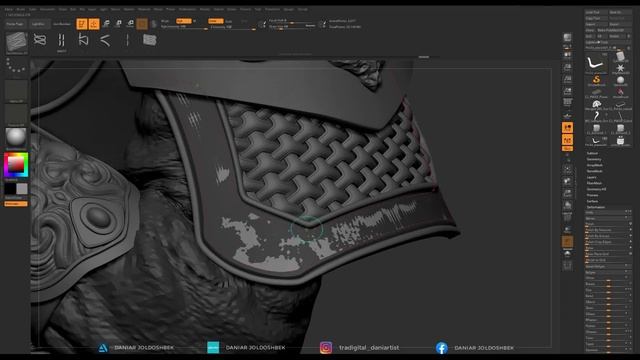Click the Zoom canvas icon in right shelf

click(x=567, y=67)
